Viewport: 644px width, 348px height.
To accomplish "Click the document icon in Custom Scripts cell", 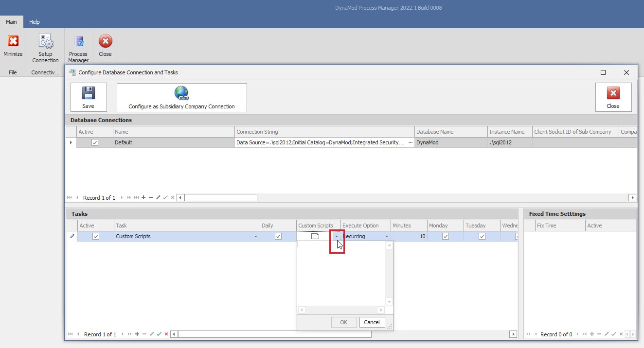I will pos(315,236).
